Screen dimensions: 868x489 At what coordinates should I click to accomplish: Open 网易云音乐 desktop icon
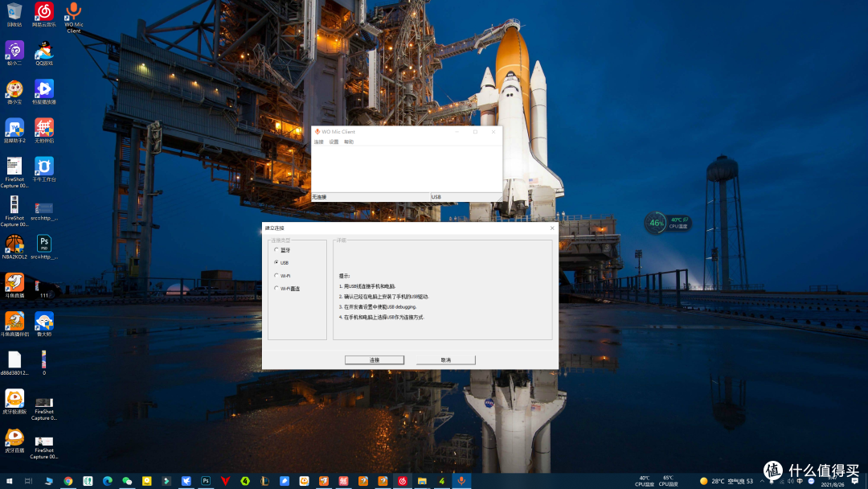43,14
